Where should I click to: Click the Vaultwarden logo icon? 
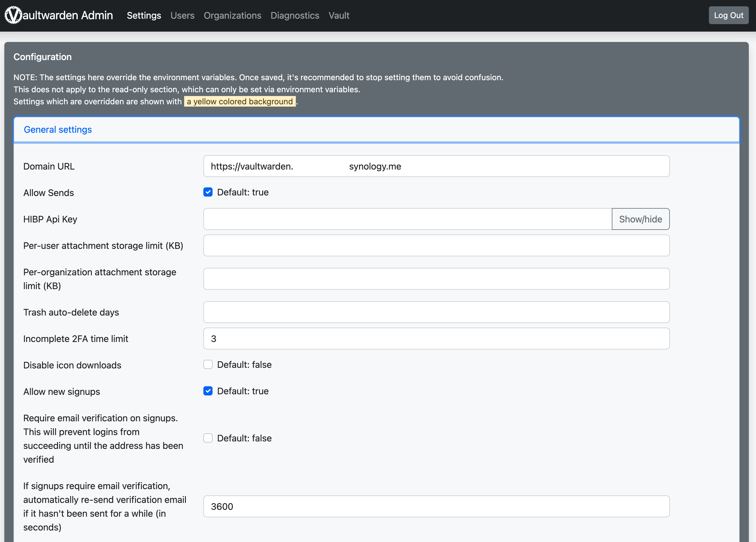point(13,15)
